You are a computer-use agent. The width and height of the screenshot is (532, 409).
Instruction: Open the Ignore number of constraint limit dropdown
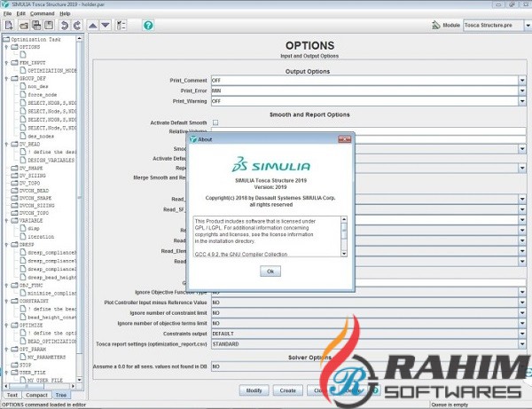pyautogui.click(x=522, y=313)
